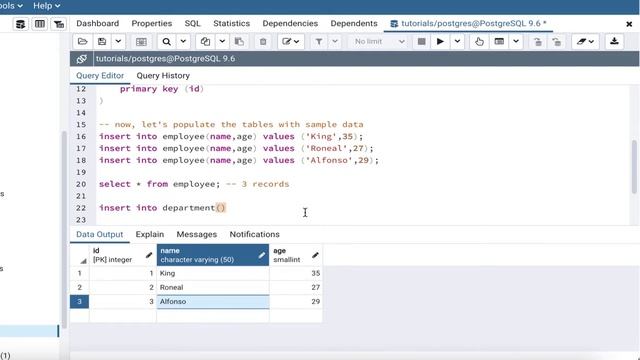Open the Messages tab
The width and height of the screenshot is (640, 360).
click(197, 234)
